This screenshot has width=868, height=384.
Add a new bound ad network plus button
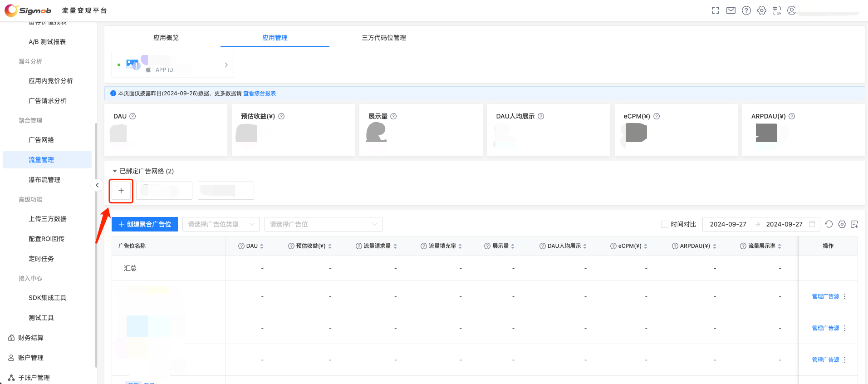(121, 191)
